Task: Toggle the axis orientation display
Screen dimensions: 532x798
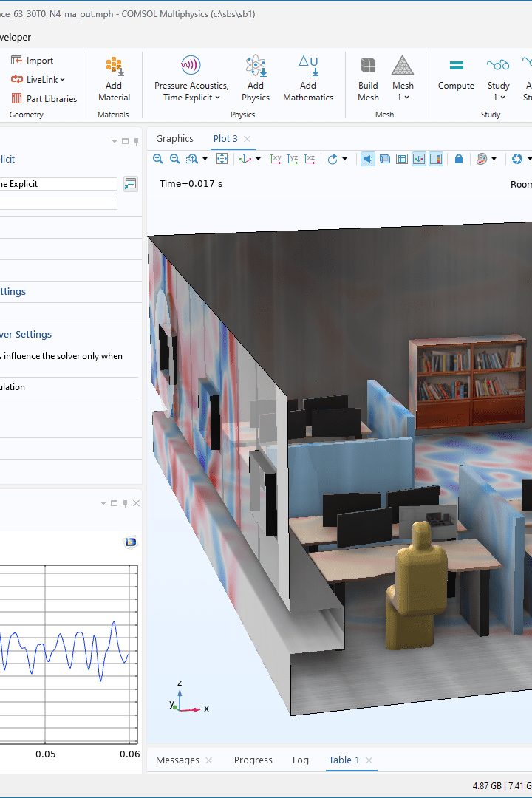Action: pos(419,159)
